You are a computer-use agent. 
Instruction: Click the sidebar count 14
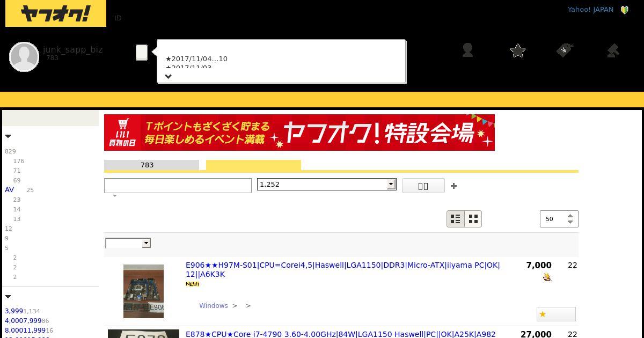(x=17, y=209)
